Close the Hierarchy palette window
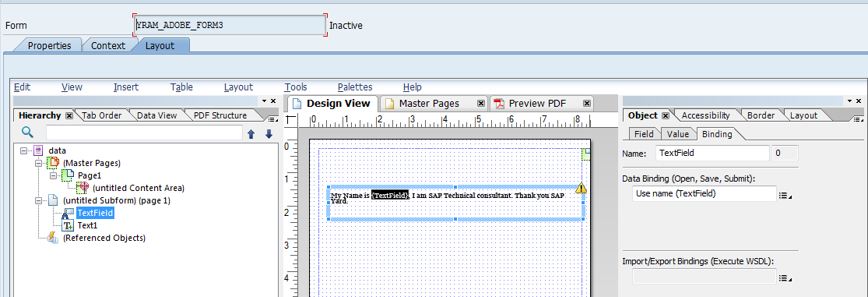The width and height of the screenshot is (868, 297). click(x=273, y=101)
